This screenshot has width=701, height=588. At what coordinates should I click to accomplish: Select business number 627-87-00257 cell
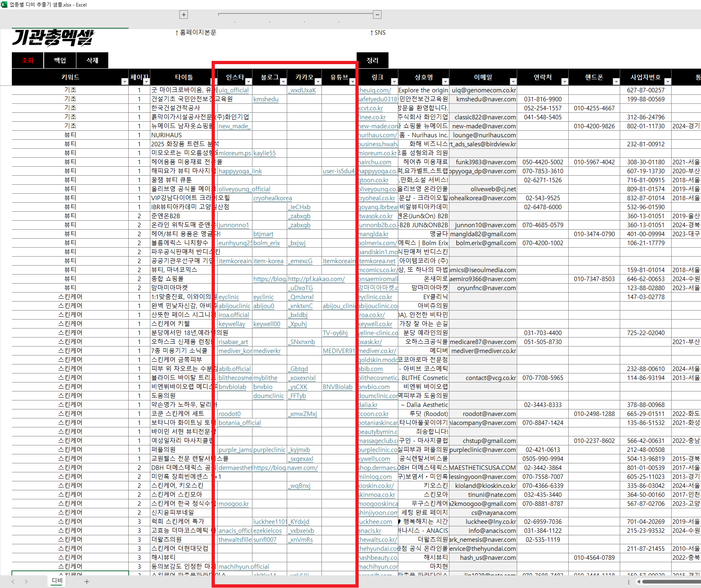645,90
